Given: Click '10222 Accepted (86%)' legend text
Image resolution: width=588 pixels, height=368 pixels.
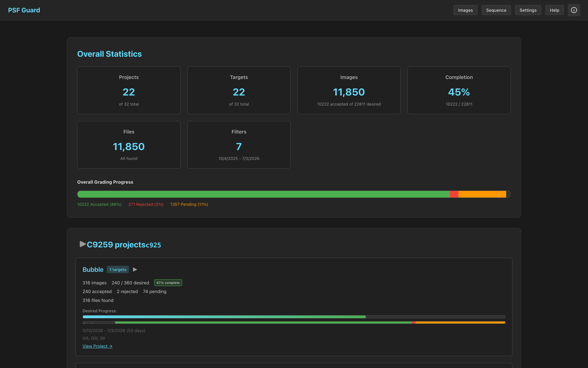Looking at the screenshot, I should [x=99, y=204].
